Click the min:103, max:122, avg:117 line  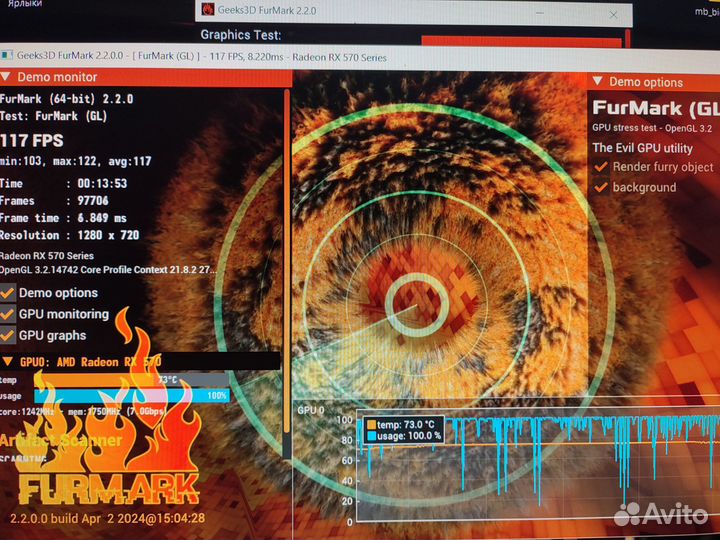pyautogui.click(x=75, y=161)
